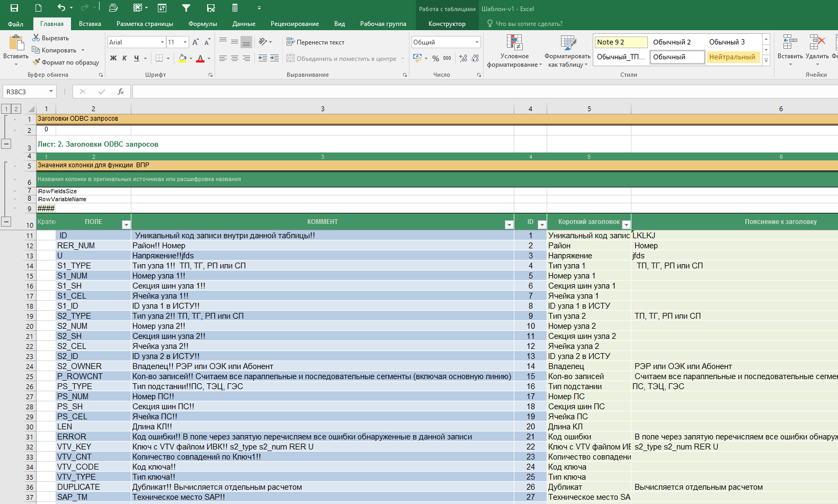Click the Paste clipboard icon
Screen dimensions: 838x504
(16, 43)
